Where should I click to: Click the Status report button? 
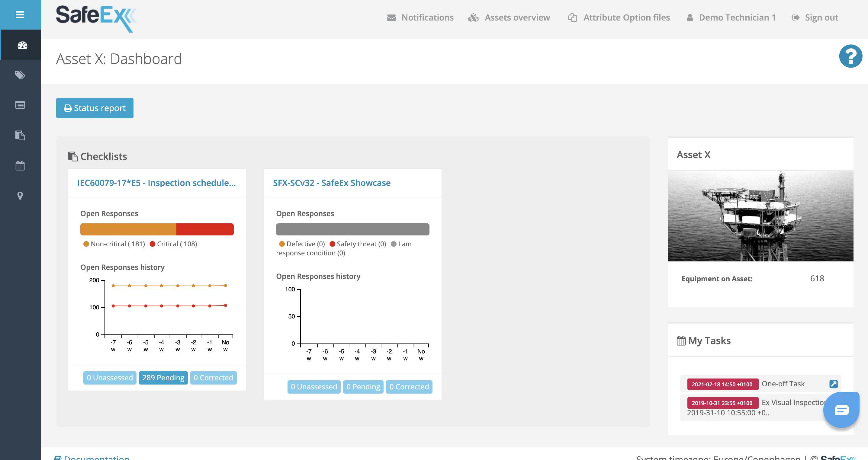(95, 108)
